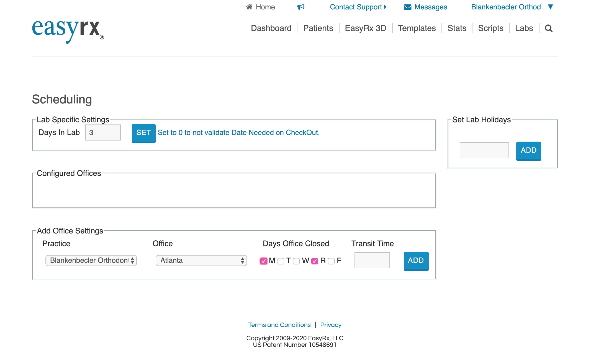Image resolution: width=601 pixels, height=364 pixels.
Task: Click the Transit Time input field
Action: [x=372, y=260]
